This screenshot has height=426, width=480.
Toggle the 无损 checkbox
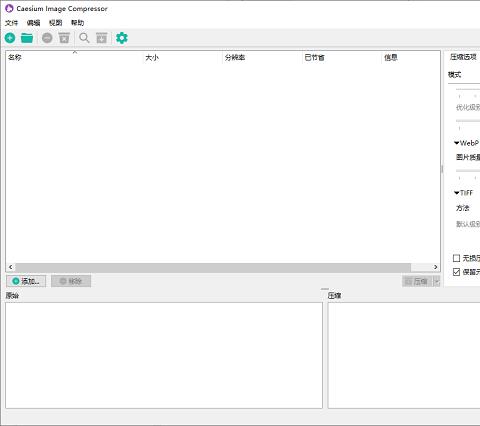click(x=457, y=258)
